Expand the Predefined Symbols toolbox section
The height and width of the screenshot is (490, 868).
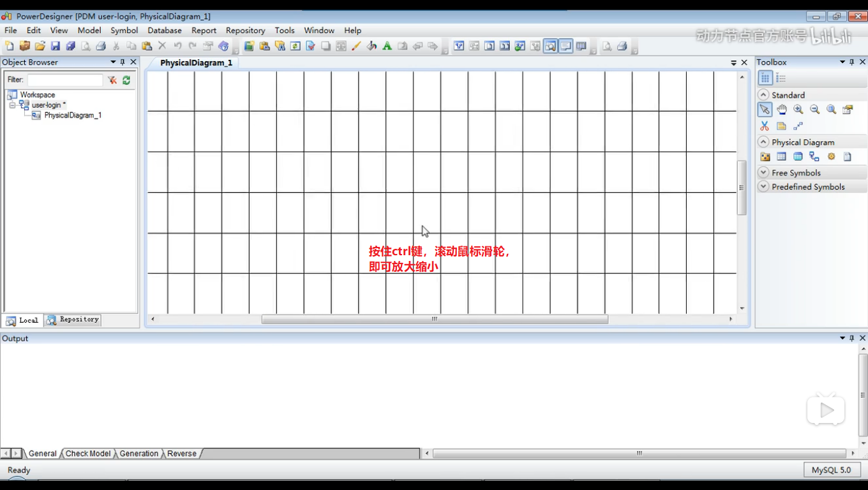coord(763,186)
